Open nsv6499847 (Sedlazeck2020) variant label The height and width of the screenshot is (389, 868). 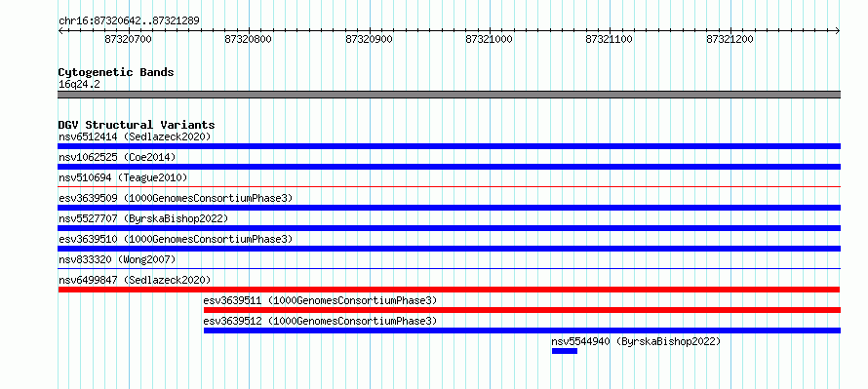[135, 280]
